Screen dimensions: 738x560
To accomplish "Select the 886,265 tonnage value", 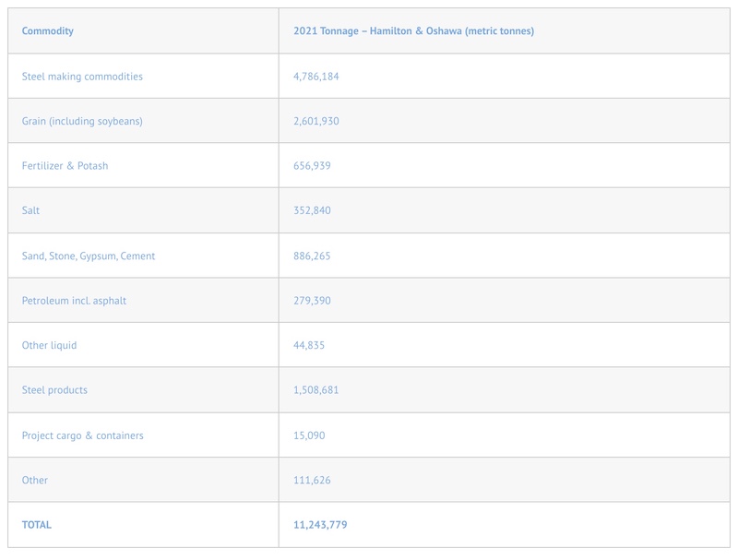I will [x=312, y=256].
